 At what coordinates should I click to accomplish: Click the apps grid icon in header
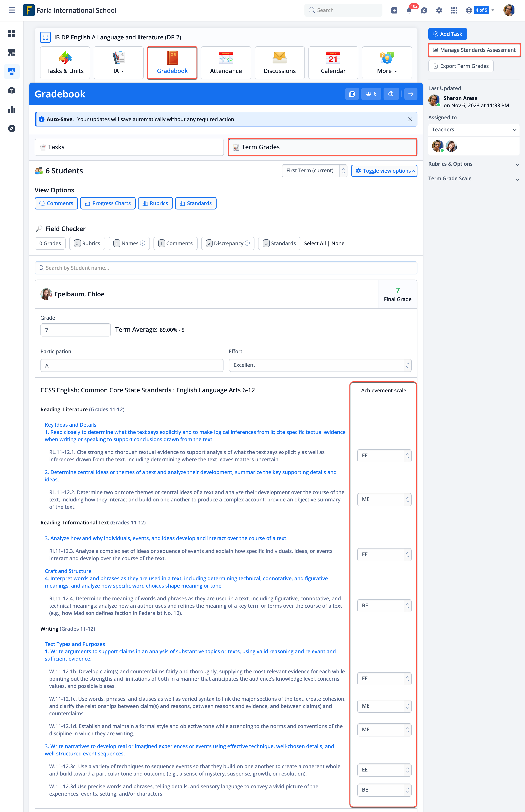point(454,11)
